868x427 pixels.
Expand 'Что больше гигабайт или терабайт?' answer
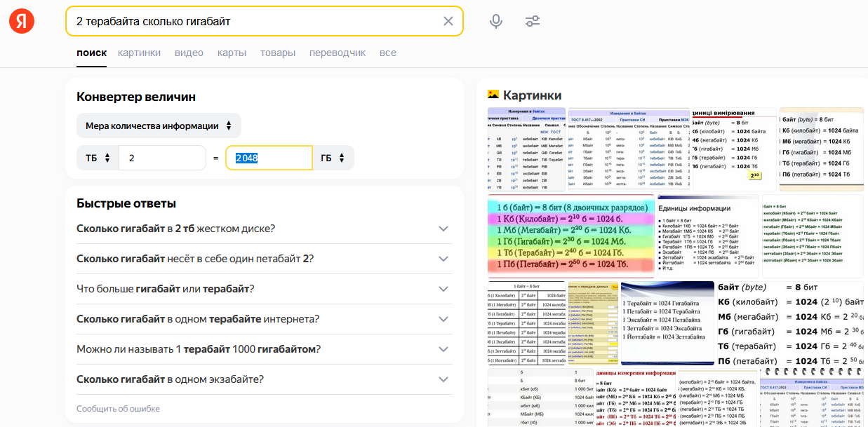click(443, 289)
